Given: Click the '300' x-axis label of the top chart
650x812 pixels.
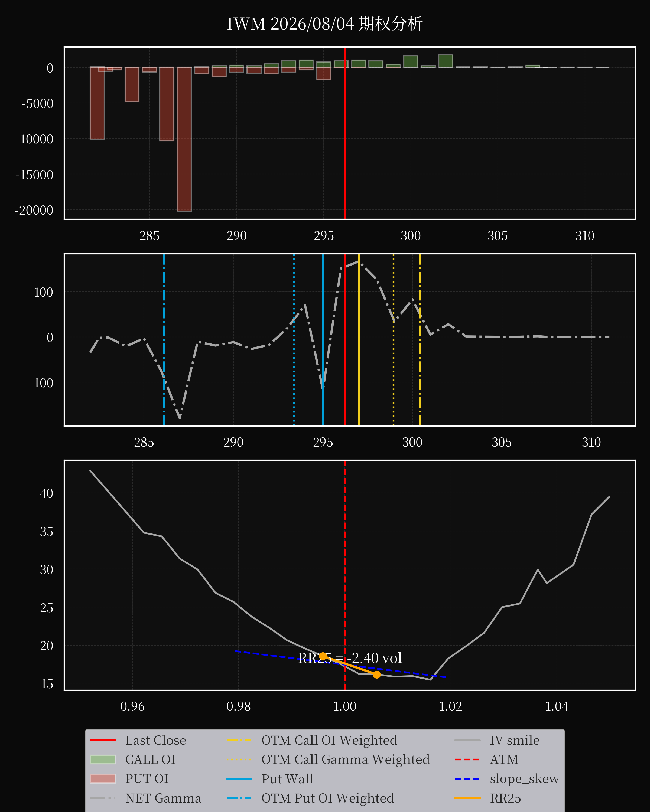Looking at the screenshot, I should tap(411, 236).
